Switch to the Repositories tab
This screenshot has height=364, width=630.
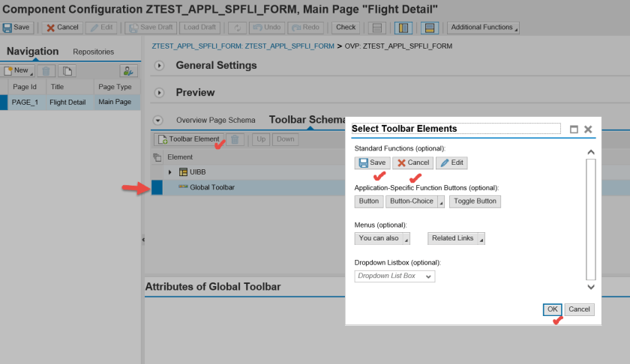coord(94,52)
